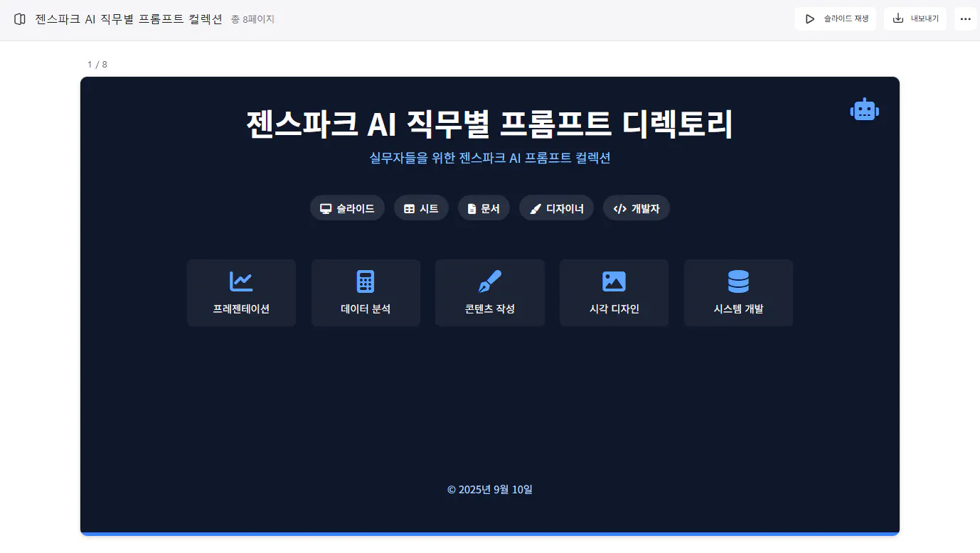Click the image icon on 시각 디자인 card
This screenshot has width=980, height=553.
click(x=614, y=281)
